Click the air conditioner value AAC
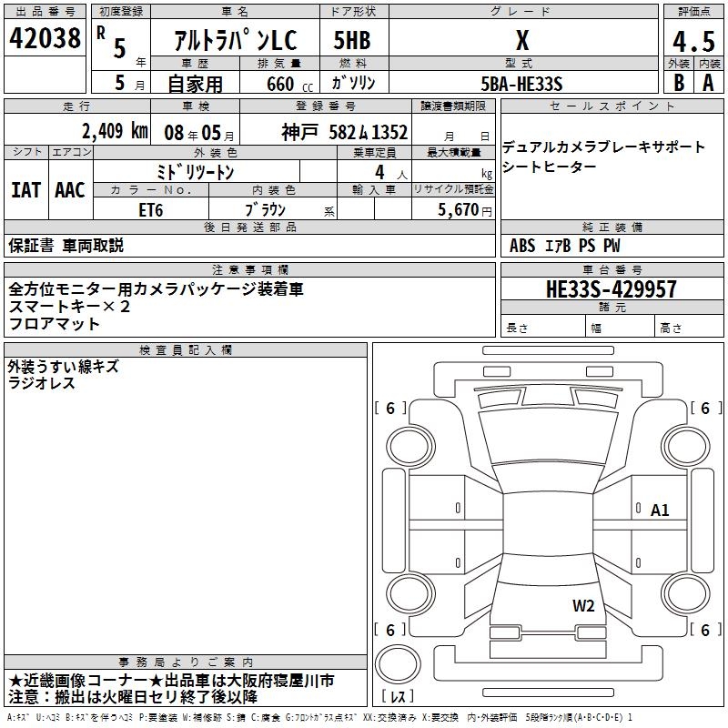 [x=70, y=189]
